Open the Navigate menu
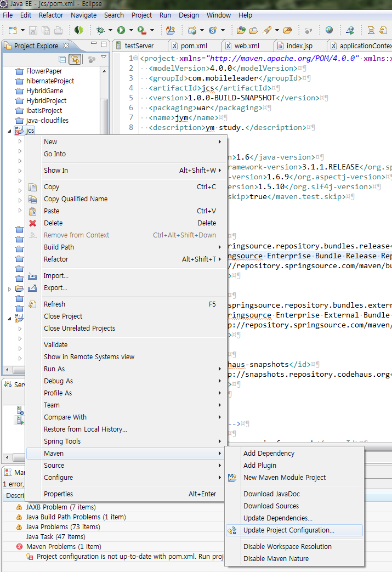The height and width of the screenshot is (572, 392). [84, 15]
